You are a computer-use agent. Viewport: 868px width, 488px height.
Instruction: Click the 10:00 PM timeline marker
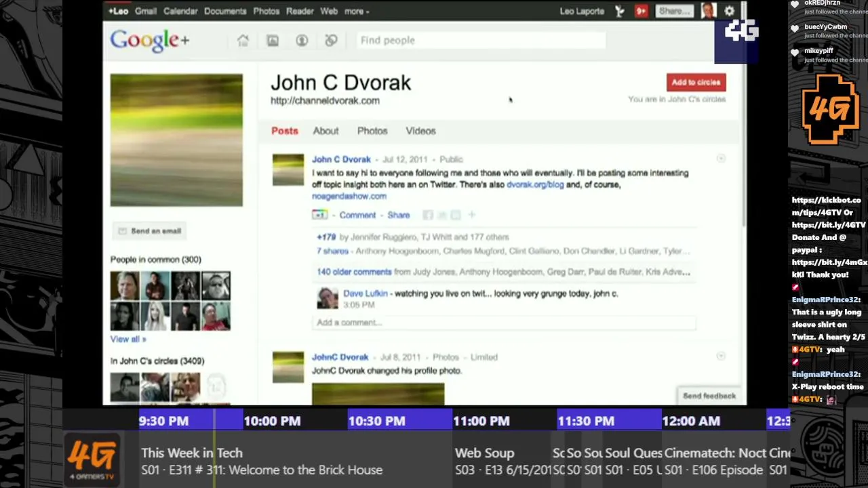(272, 421)
